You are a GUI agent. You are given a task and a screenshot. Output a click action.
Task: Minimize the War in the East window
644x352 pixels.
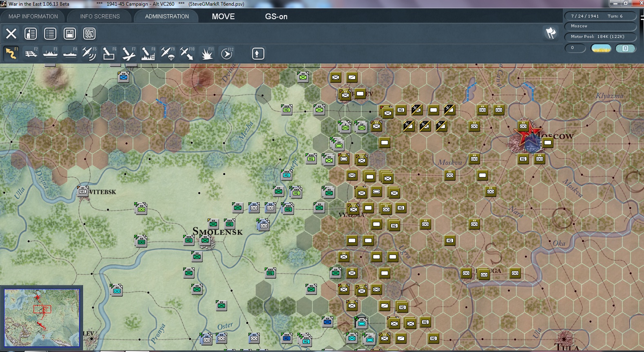[x=615, y=4]
